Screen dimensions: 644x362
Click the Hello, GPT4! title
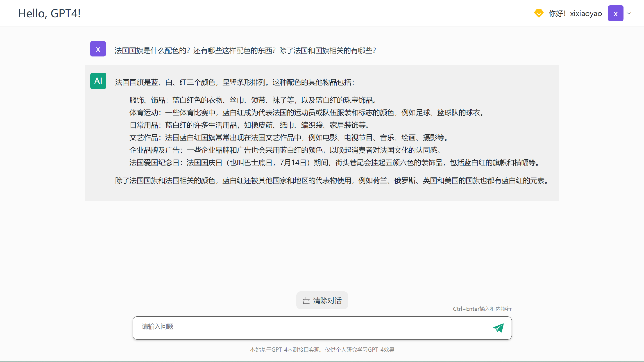coord(49,13)
